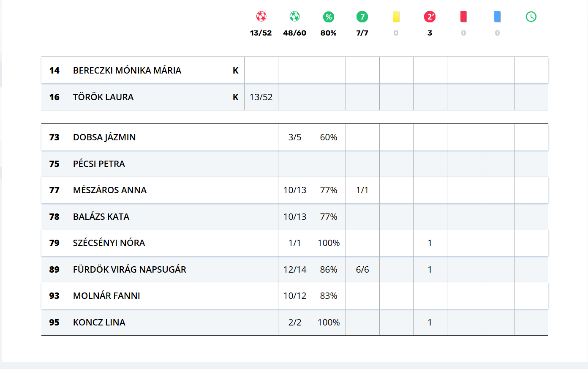Click the green 7-meter penalty icon
The image size is (588, 369).
click(362, 17)
